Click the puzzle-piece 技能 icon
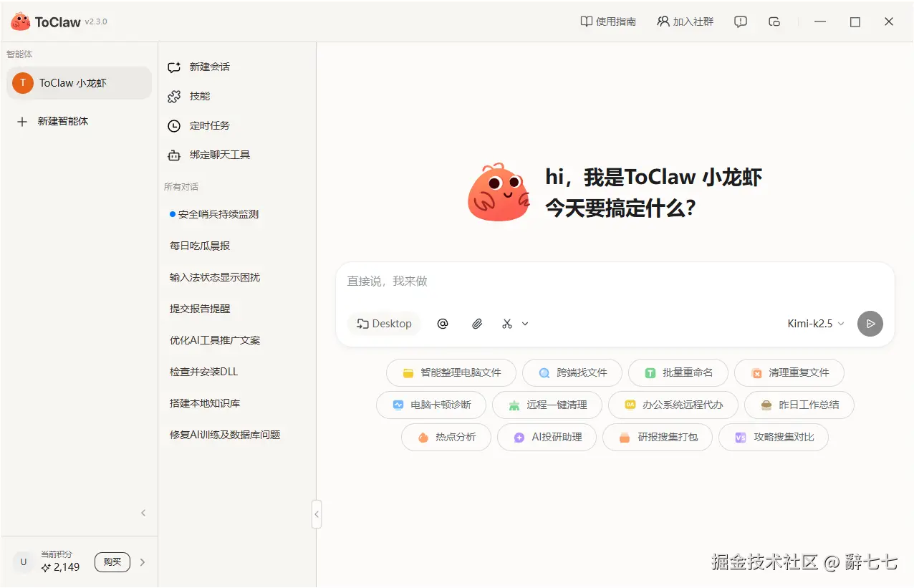The height and width of the screenshot is (588, 914). 174,97
